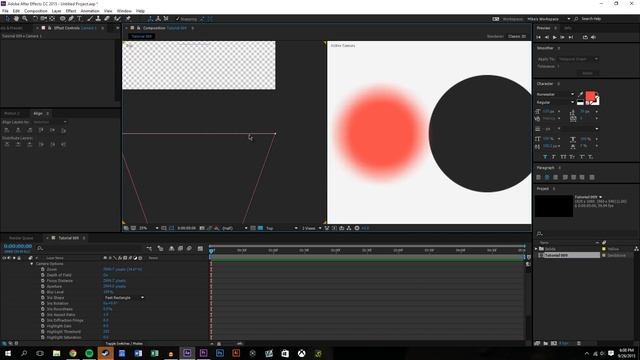Image resolution: width=640 pixels, height=360 pixels.
Task: Toggle mute audio in Preview panel
Action: point(593,37)
